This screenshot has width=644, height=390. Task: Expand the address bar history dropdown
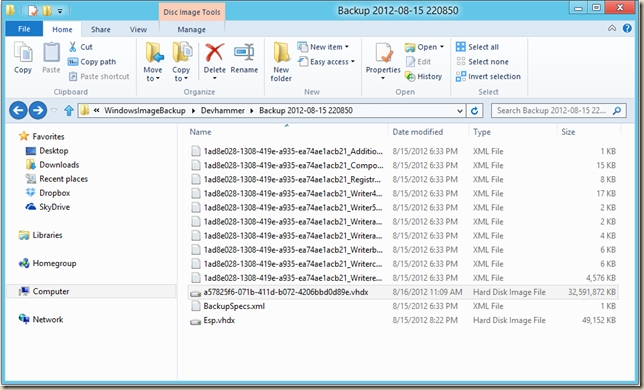tap(460, 110)
